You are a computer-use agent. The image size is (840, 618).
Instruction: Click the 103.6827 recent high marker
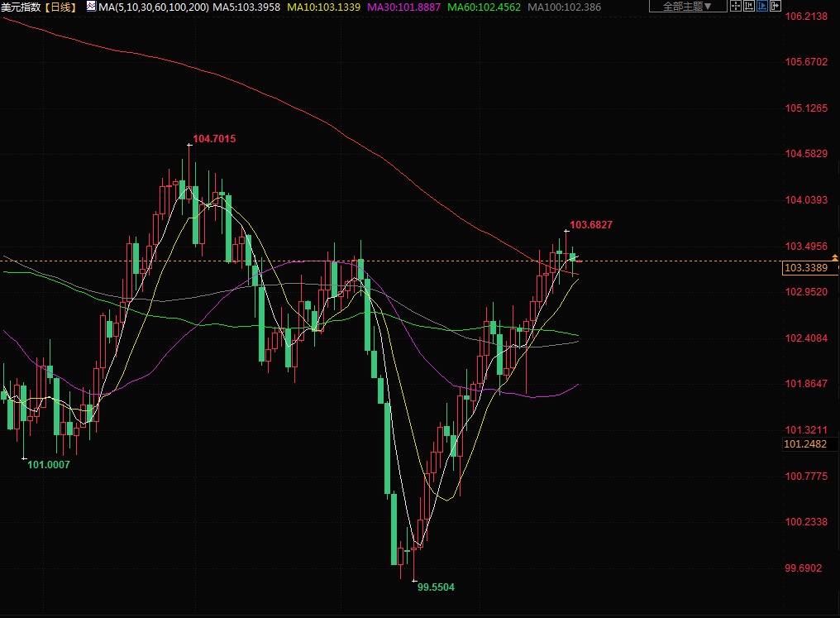(591, 224)
